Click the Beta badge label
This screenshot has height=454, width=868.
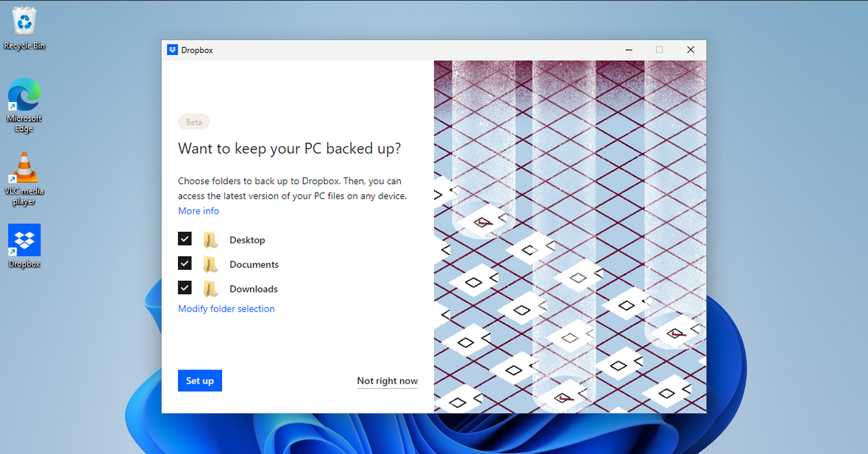(x=194, y=122)
